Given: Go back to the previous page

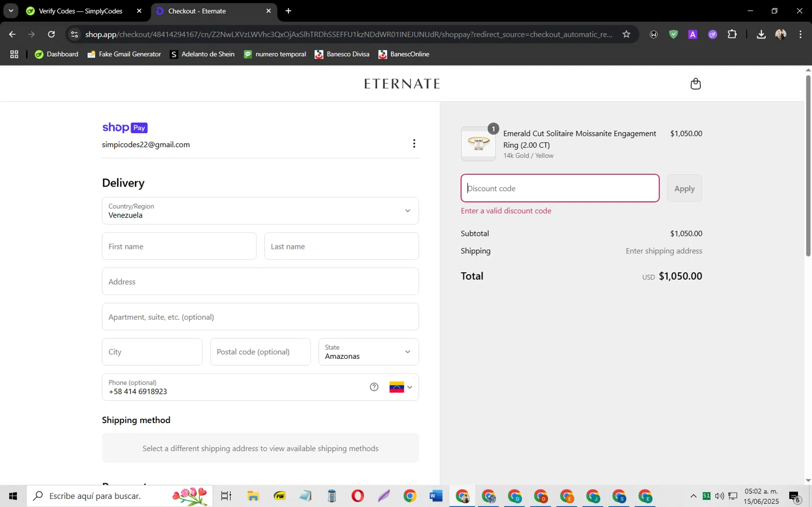Looking at the screenshot, I should pyautogui.click(x=12, y=34).
